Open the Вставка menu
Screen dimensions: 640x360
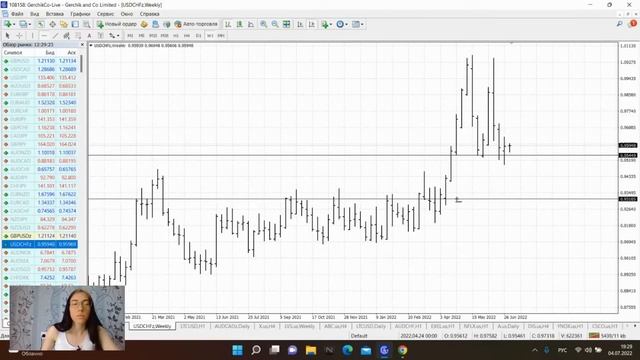pyautogui.click(x=55, y=14)
